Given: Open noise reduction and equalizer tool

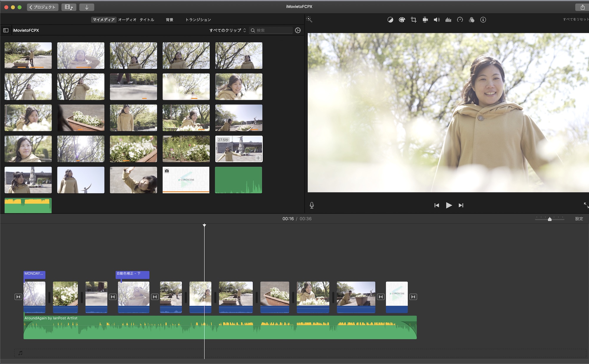Looking at the screenshot, I should [x=448, y=20].
